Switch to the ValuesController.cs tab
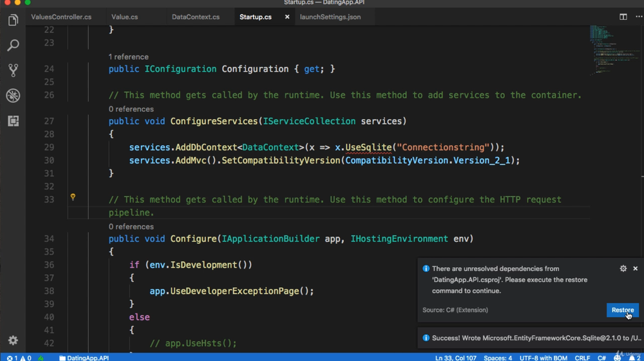644x361 pixels. pos(61,17)
